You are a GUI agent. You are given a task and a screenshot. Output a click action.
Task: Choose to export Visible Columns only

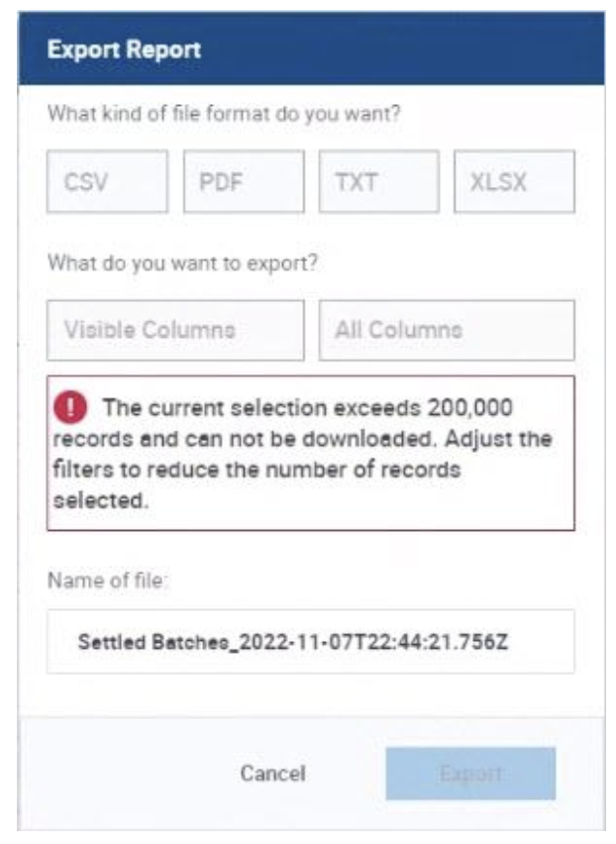[x=175, y=330]
